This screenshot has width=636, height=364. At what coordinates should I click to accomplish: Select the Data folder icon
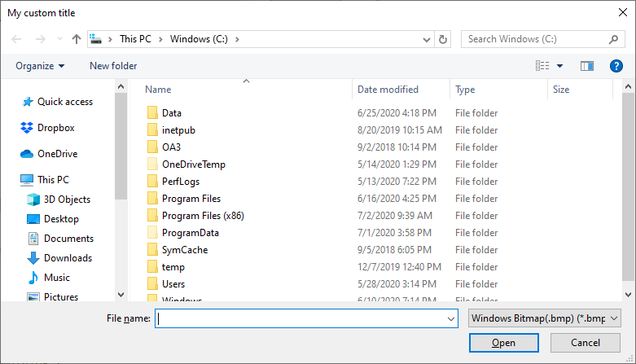tap(152, 113)
